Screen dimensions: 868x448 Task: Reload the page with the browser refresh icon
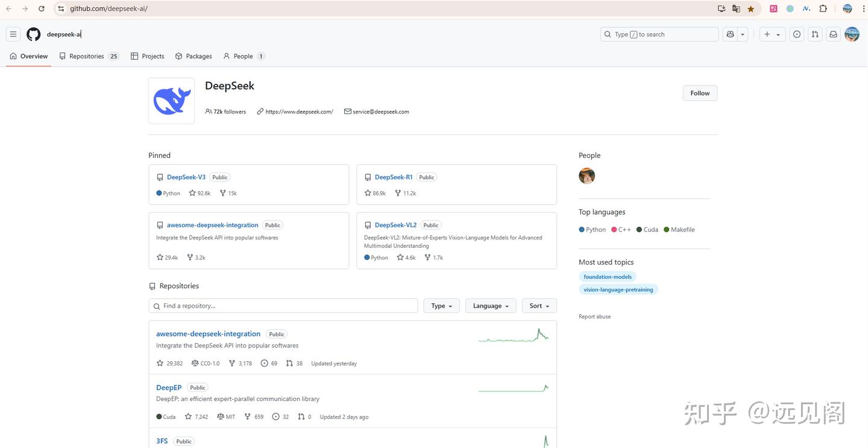tap(41, 8)
